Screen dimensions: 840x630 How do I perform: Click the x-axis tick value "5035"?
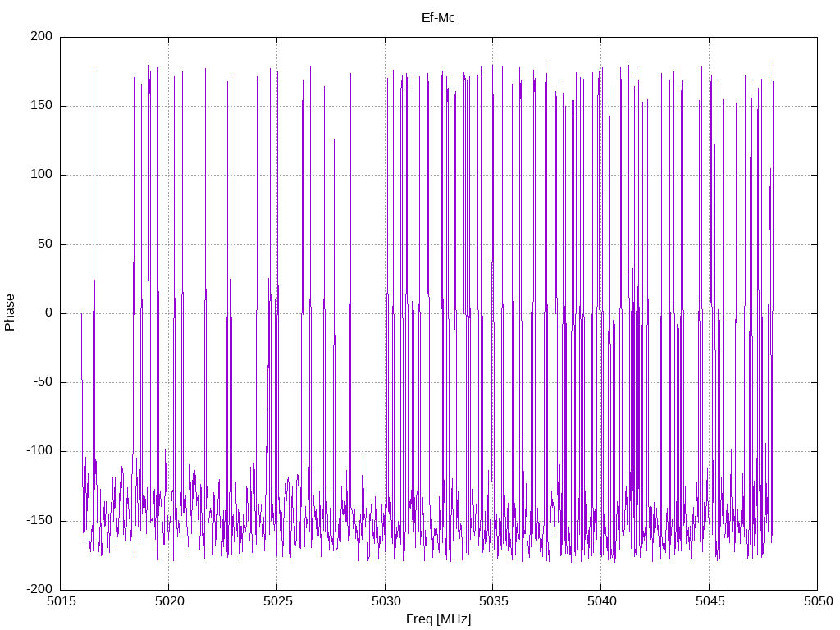(493, 601)
